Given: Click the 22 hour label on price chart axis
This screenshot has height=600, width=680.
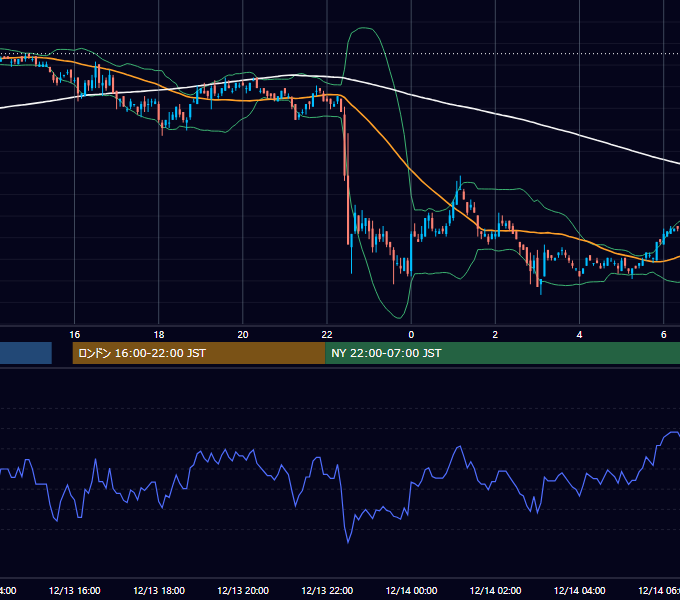Looking at the screenshot, I should point(327,335).
